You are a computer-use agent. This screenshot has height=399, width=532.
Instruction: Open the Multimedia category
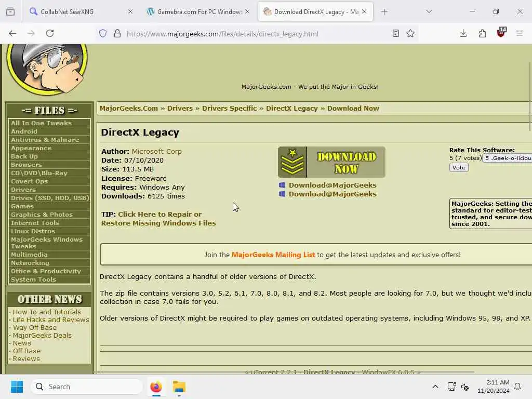29,255
